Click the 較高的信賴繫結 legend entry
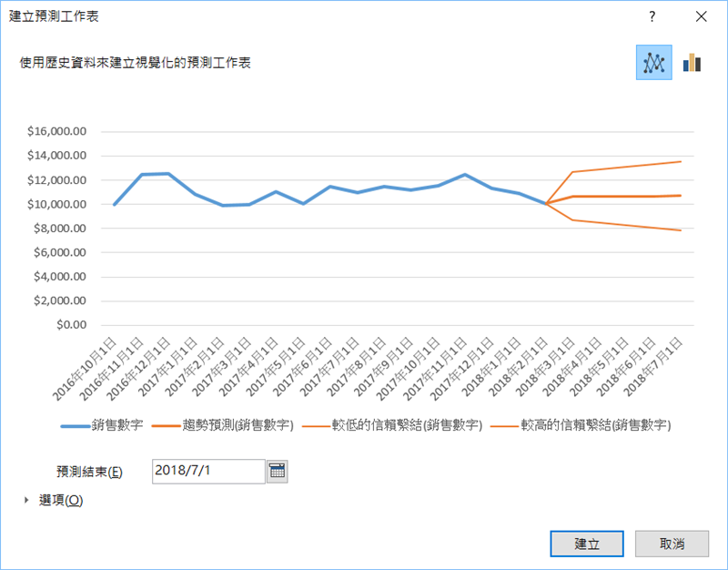This screenshot has height=570, width=728. 581,425
